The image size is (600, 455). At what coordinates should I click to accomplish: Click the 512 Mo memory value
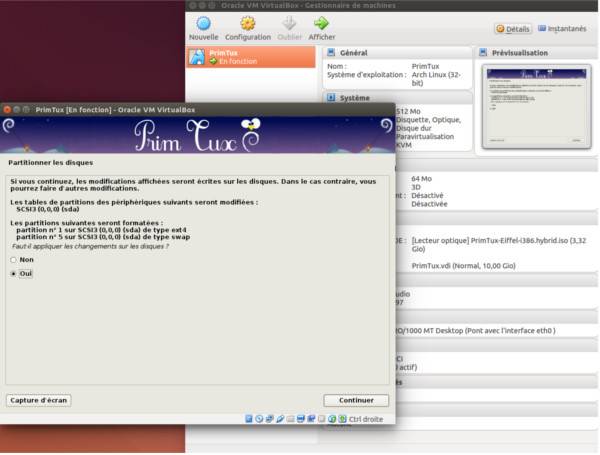[x=408, y=111]
